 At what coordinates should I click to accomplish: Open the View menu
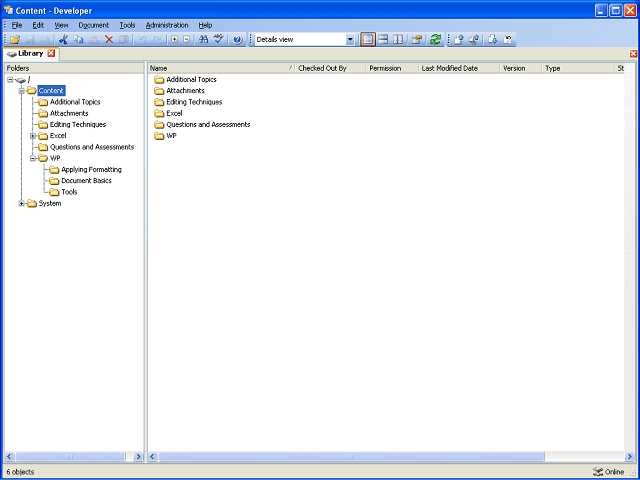click(x=61, y=25)
